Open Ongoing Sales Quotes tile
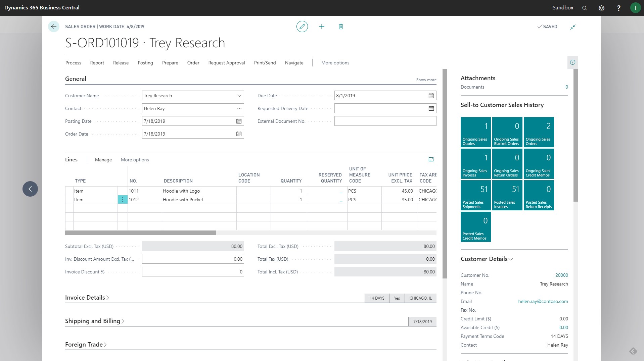644x361 pixels. click(476, 132)
